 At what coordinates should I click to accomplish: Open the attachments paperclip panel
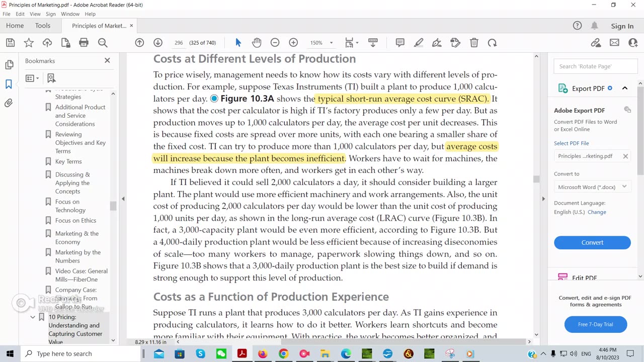tap(9, 103)
